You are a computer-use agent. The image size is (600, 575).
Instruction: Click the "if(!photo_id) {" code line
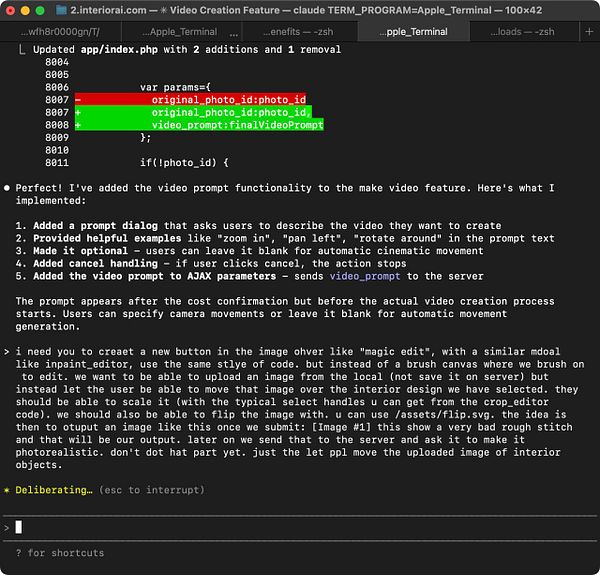pos(184,163)
